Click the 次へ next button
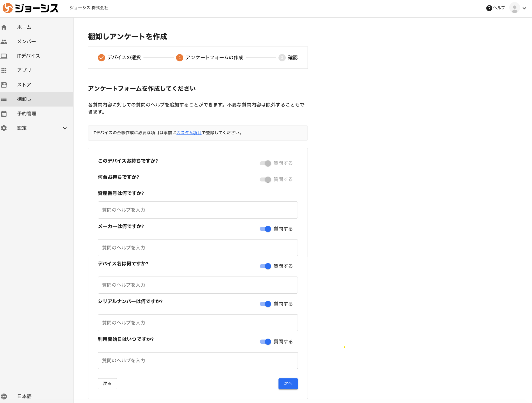Screen dimensions: 532x403 click(x=288, y=384)
